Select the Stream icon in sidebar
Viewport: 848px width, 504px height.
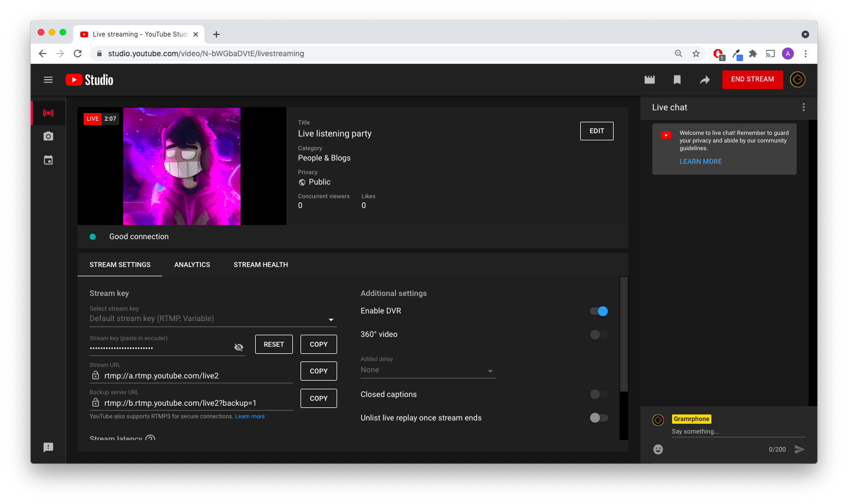pos(49,113)
